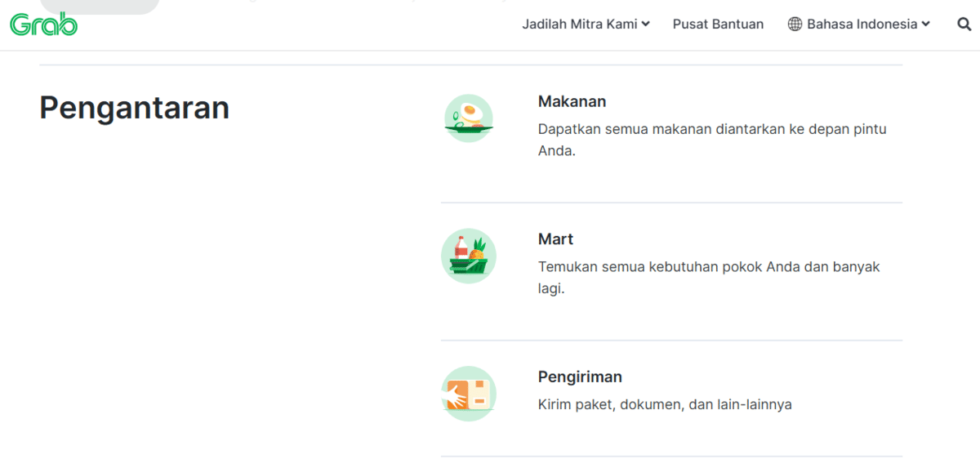Screen dimensions: 980x468
Task: Open the search magnifier icon
Action: point(964,25)
